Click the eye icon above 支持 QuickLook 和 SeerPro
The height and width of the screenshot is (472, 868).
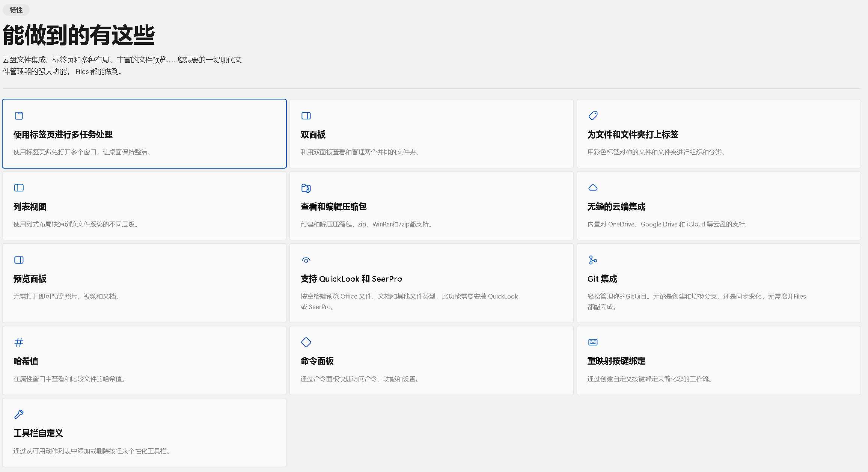(x=306, y=260)
